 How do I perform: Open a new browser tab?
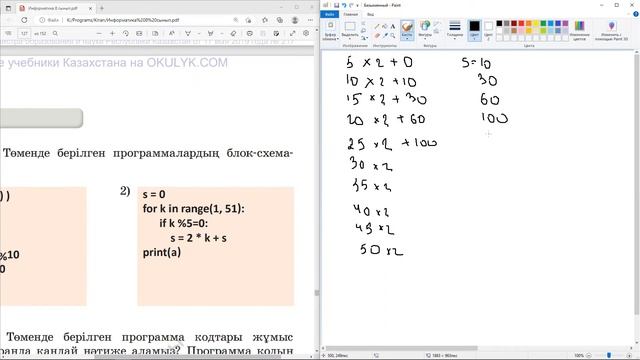coord(102,8)
